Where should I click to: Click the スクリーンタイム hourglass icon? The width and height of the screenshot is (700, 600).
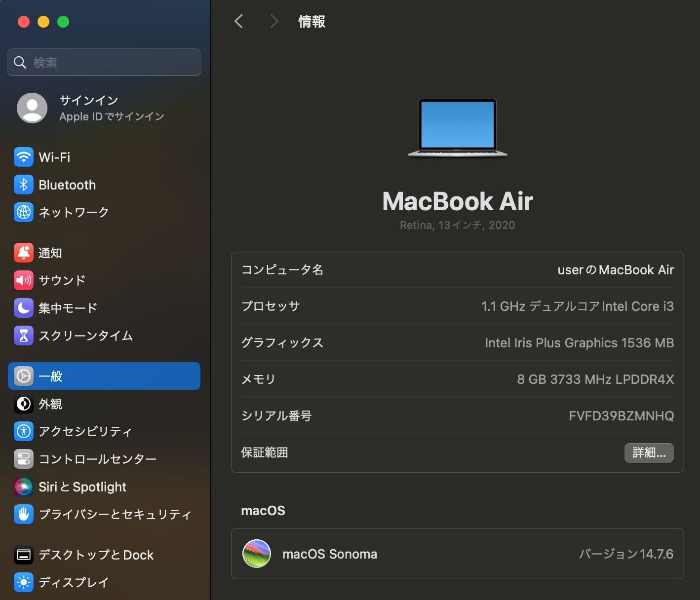click(x=23, y=336)
